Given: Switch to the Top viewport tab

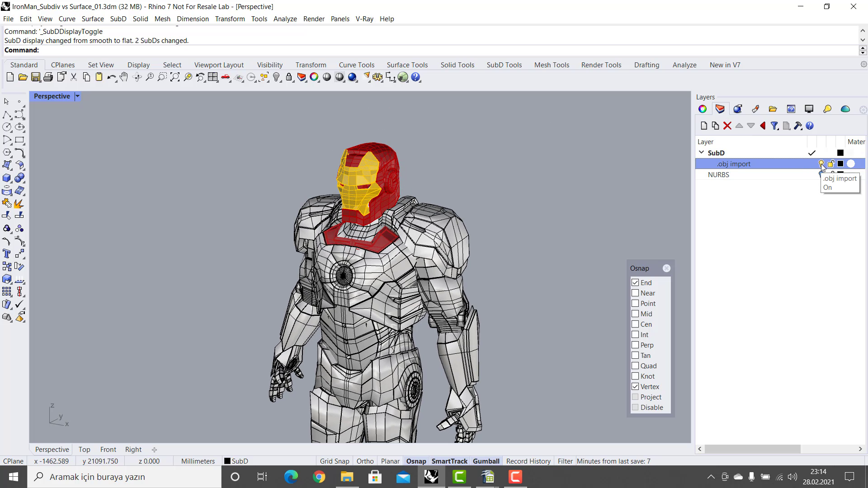Looking at the screenshot, I should (84, 450).
